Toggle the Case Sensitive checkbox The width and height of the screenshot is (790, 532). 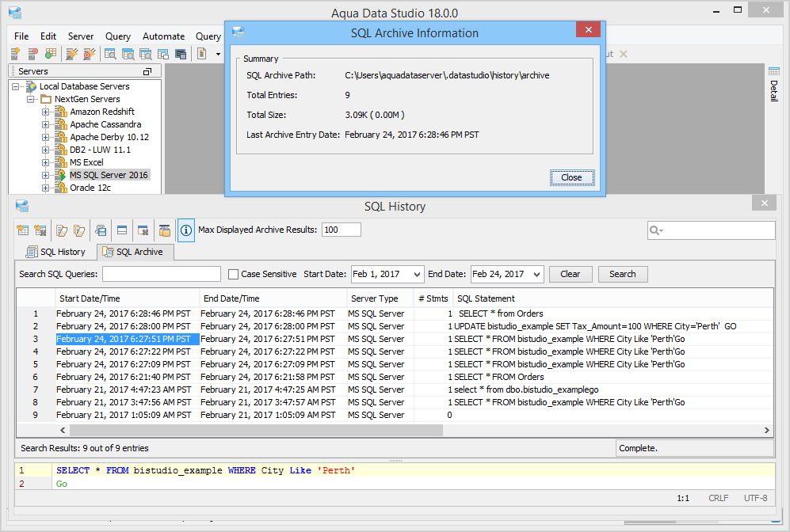point(233,274)
